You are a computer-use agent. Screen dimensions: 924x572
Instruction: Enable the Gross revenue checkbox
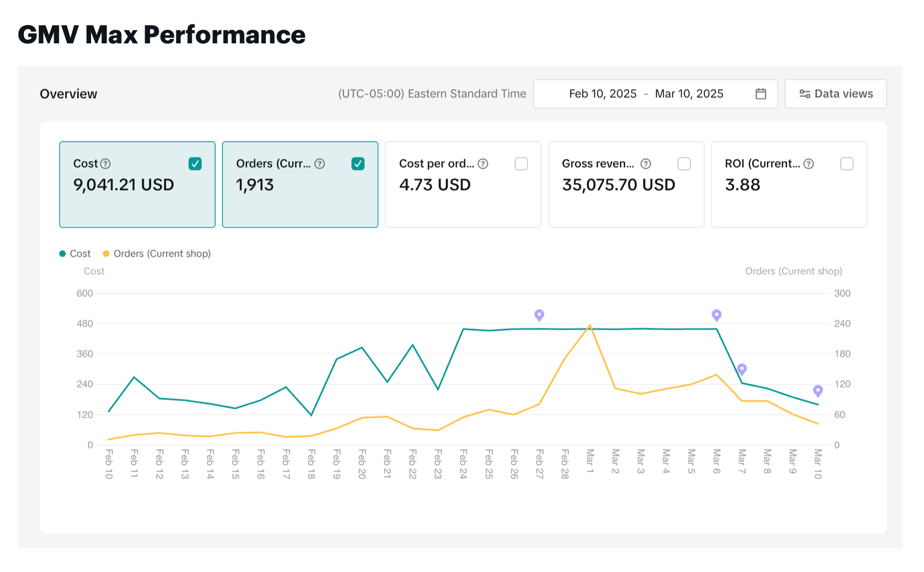[684, 164]
